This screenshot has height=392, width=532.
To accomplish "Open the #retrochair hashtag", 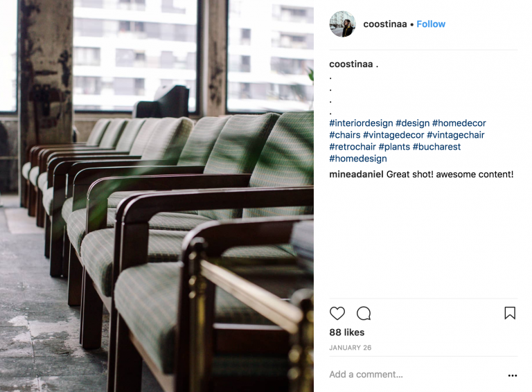I will 353,147.
